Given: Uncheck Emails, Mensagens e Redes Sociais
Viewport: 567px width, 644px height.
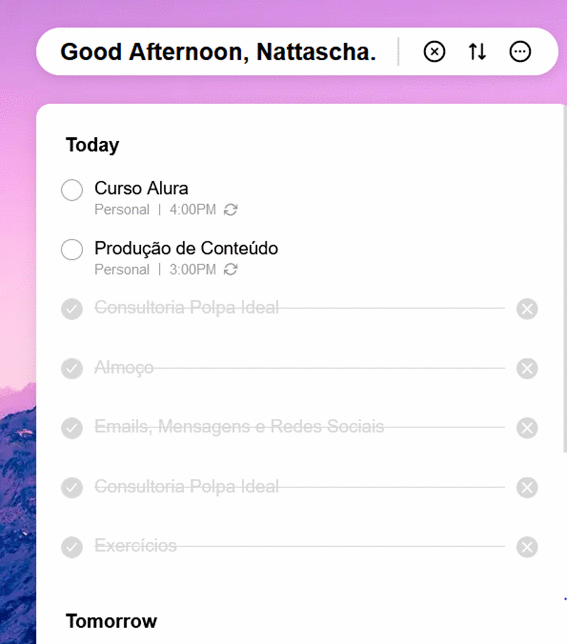Looking at the screenshot, I should 72,428.
